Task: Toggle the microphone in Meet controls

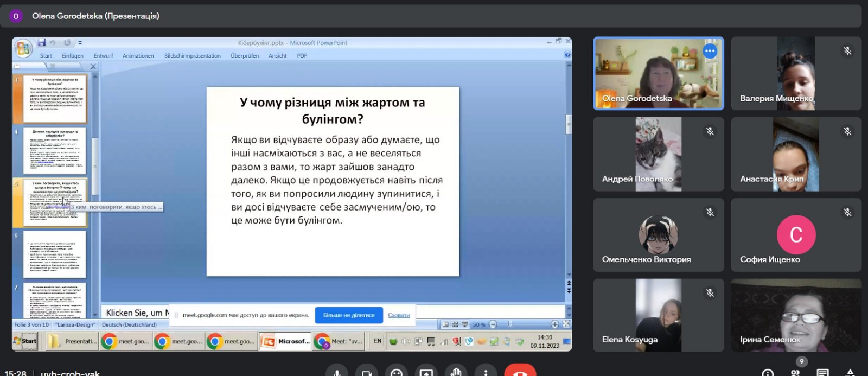Action: coord(337,372)
